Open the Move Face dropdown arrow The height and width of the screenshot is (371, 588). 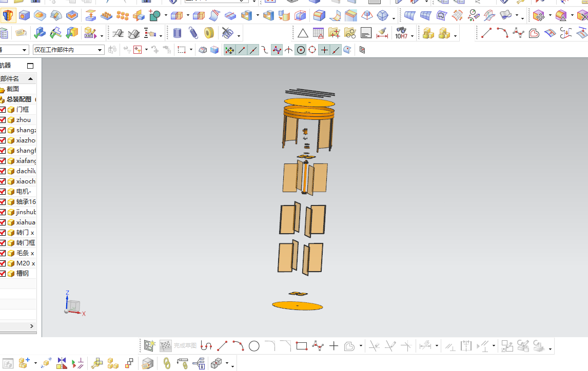550,15
